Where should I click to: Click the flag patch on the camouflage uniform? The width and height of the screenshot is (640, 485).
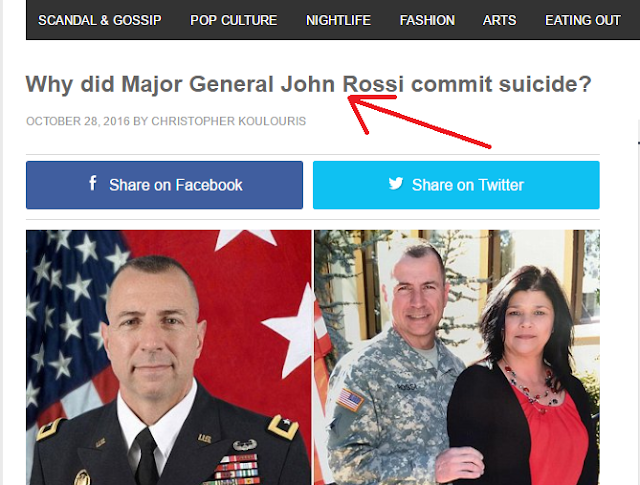pyautogui.click(x=350, y=400)
